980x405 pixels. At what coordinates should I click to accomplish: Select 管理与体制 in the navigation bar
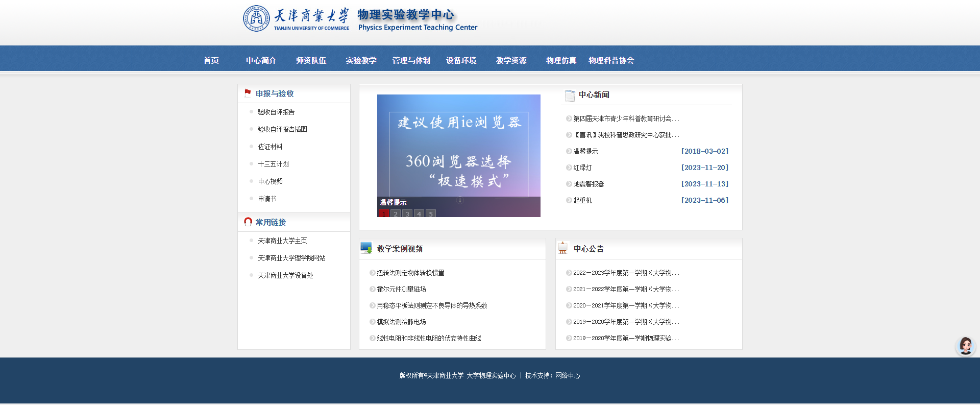pos(411,60)
